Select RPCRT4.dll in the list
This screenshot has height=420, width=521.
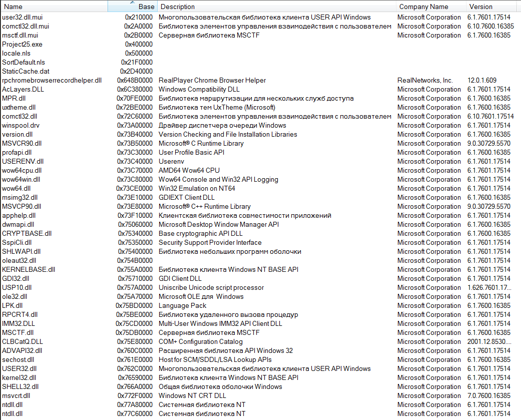pyautogui.click(x=260, y=314)
